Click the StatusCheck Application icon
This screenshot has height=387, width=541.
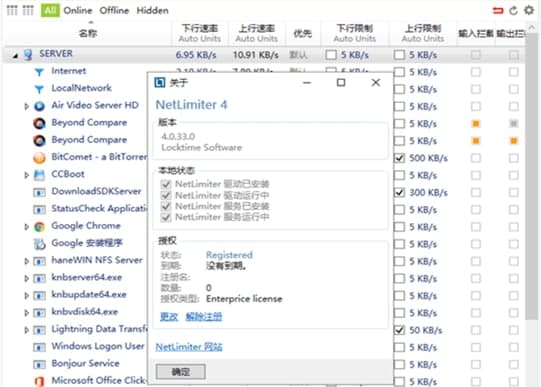click(39, 209)
